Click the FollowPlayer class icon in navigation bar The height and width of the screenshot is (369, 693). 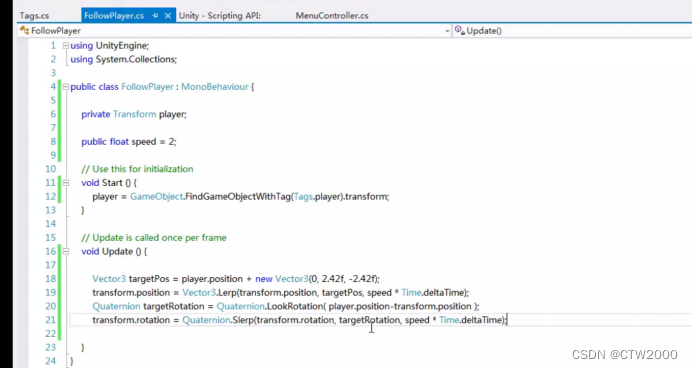(x=24, y=30)
